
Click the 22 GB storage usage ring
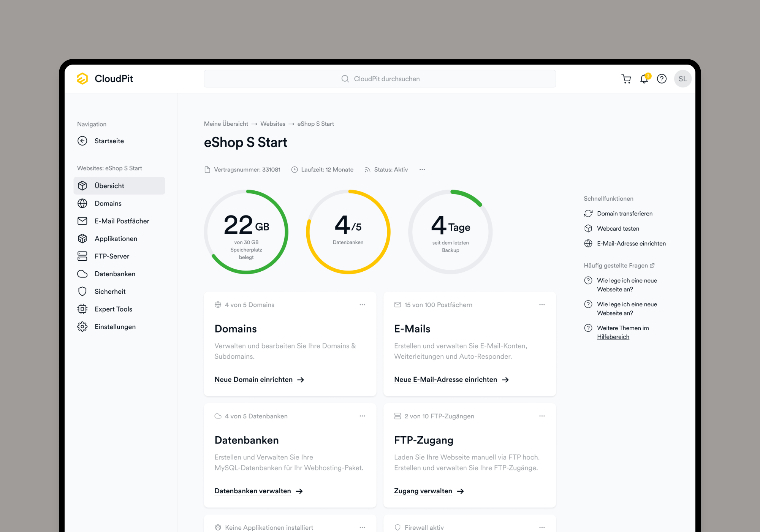[246, 232]
